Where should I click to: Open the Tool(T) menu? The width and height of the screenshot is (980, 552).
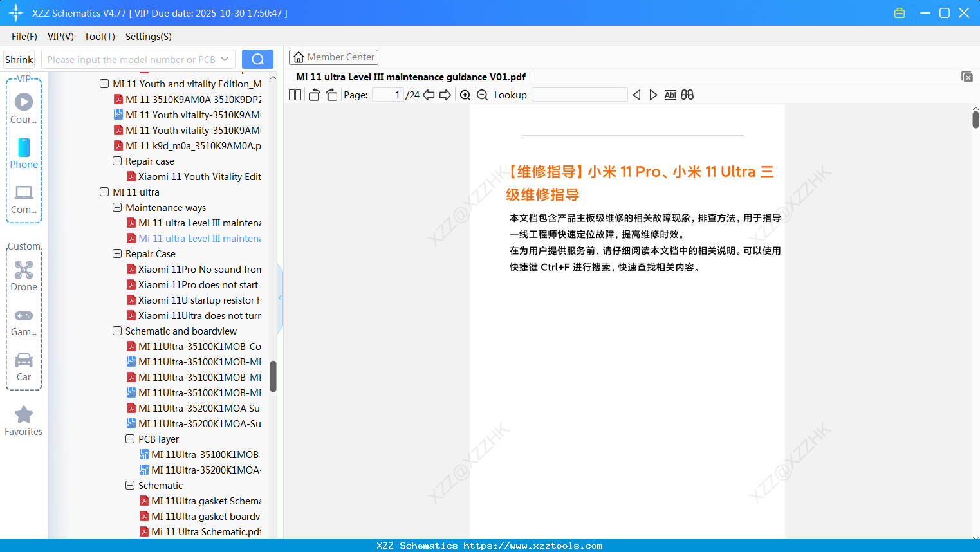click(99, 37)
